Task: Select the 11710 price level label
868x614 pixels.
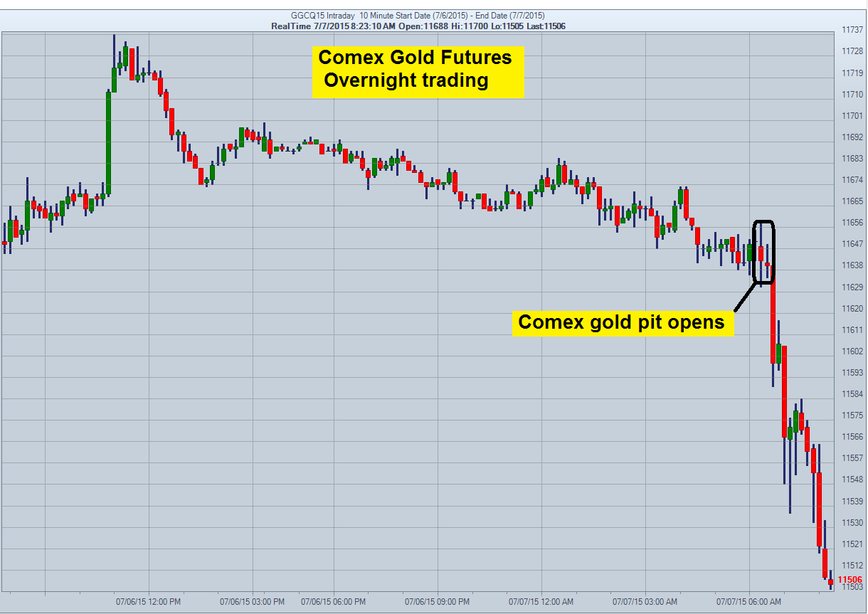Action: tap(852, 94)
